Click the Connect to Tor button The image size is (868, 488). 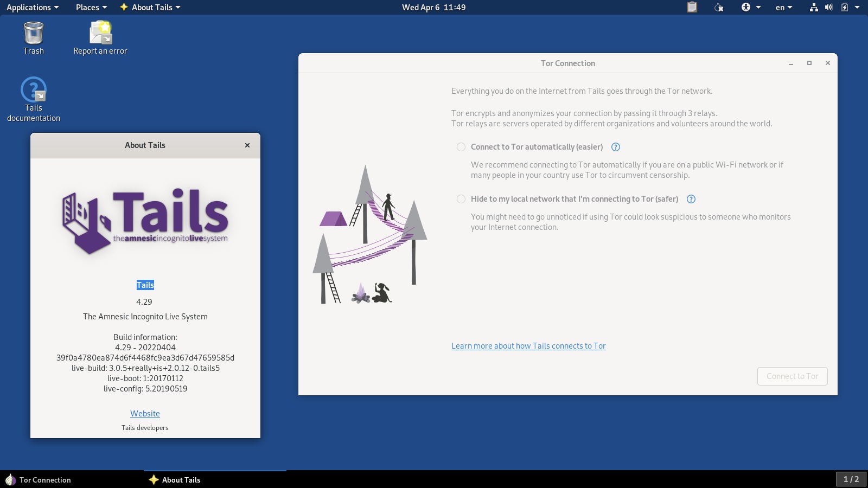pyautogui.click(x=792, y=376)
